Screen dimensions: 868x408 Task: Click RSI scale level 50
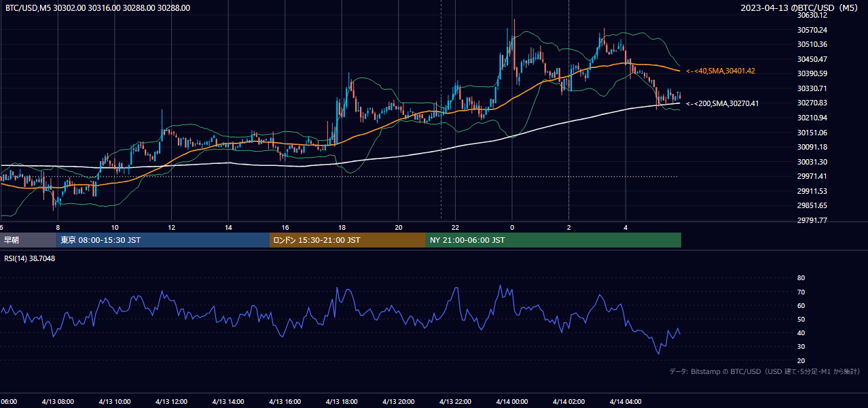click(x=801, y=319)
